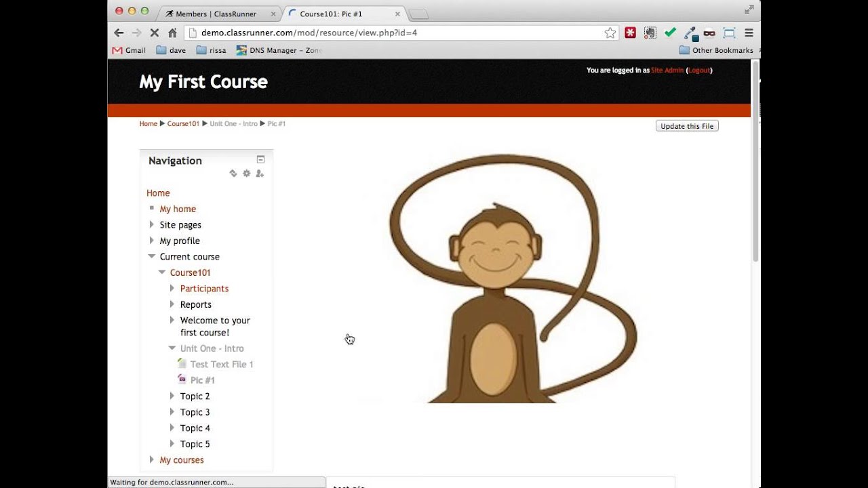Expand Topic 2 in navigation tree
868x488 pixels.
point(172,396)
